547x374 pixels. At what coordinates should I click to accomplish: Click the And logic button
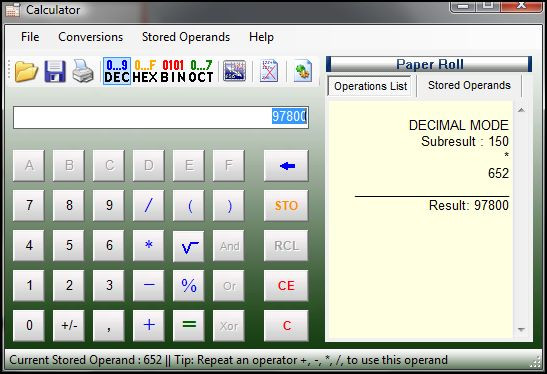[x=228, y=246]
